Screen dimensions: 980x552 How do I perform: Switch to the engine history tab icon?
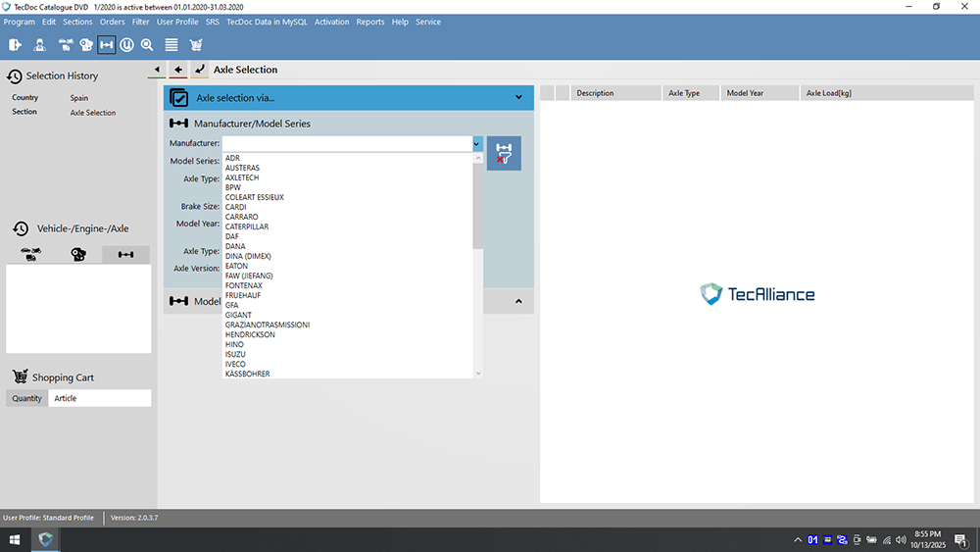pyautogui.click(x=78, y=255)
